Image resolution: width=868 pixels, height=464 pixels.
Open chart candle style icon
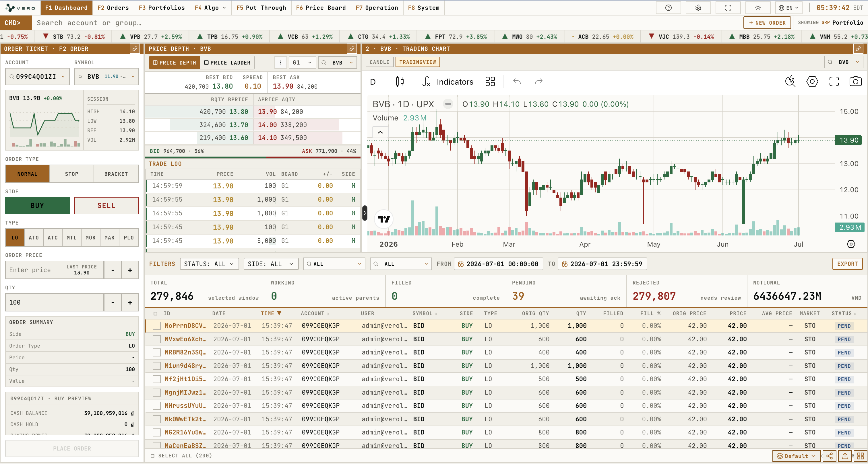click(x=399, y=81)
